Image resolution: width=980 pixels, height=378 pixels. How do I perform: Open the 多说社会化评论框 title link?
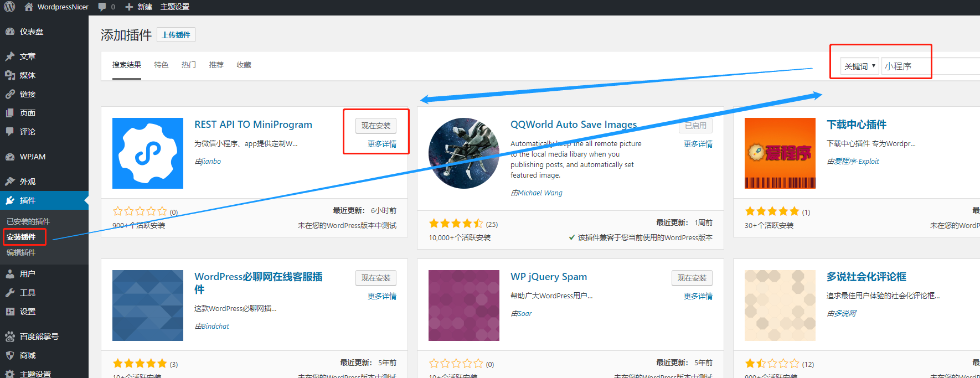[866, 277]
